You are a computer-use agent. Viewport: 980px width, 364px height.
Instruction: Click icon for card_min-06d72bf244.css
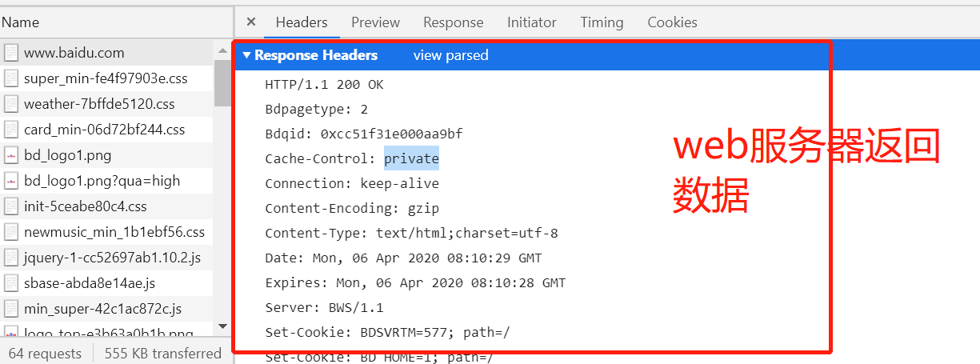tap(11, 130)
